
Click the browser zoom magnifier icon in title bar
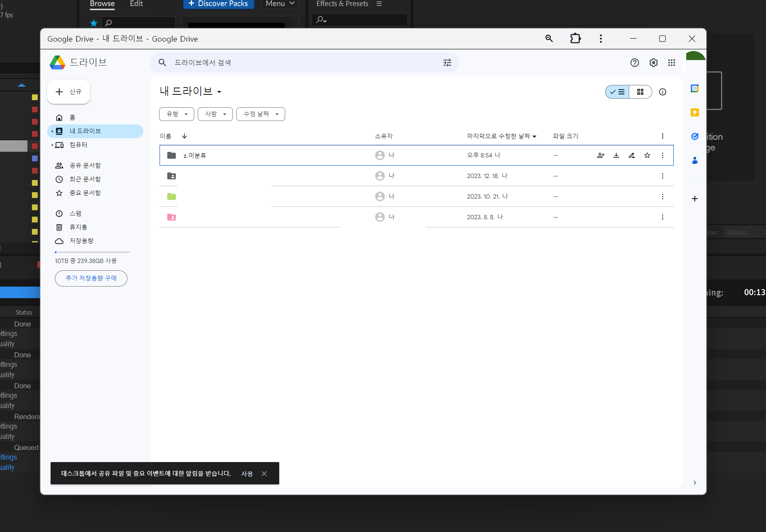tap(549, 39)
